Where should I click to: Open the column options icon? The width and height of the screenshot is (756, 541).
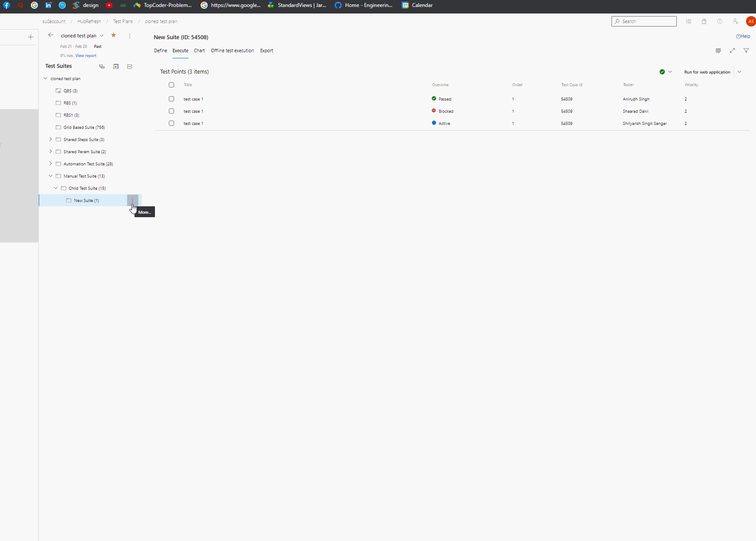tap(719, 50)
